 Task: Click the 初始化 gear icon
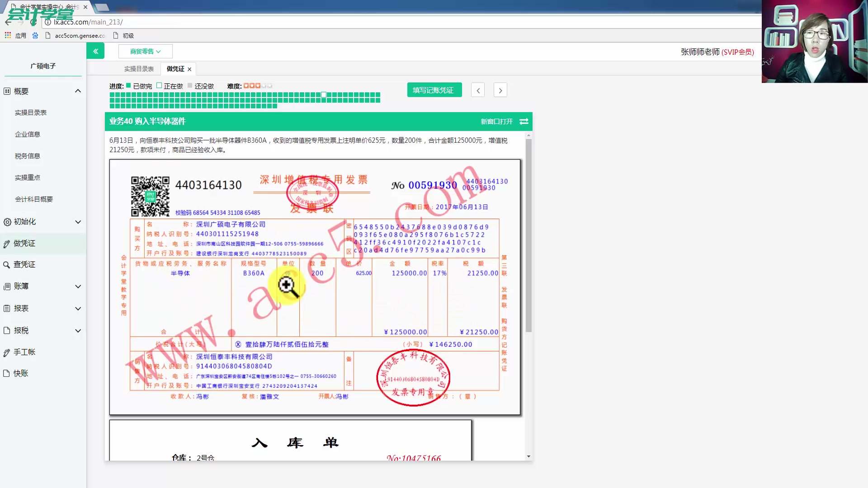(7, 222)
